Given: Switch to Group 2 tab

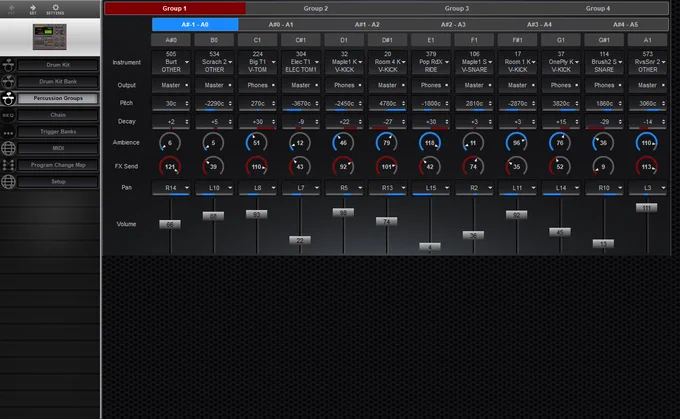Looking at the screenshot, I should tap(316, 8).
